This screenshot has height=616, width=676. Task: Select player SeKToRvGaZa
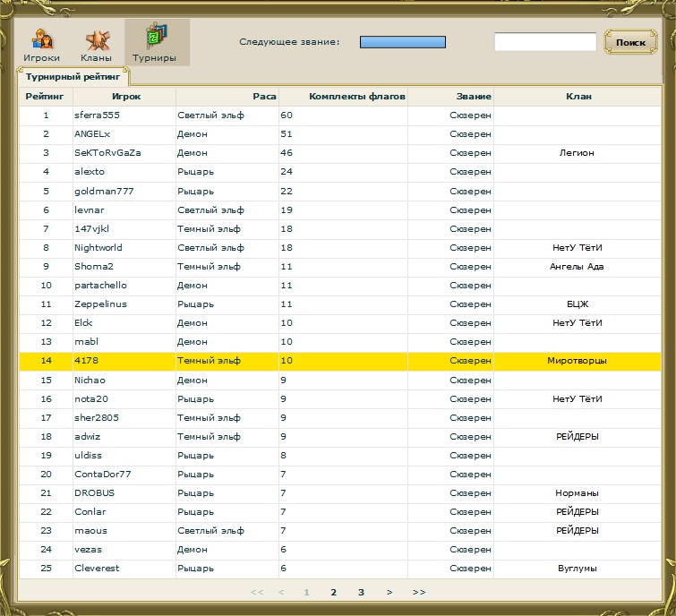[107, 152]
